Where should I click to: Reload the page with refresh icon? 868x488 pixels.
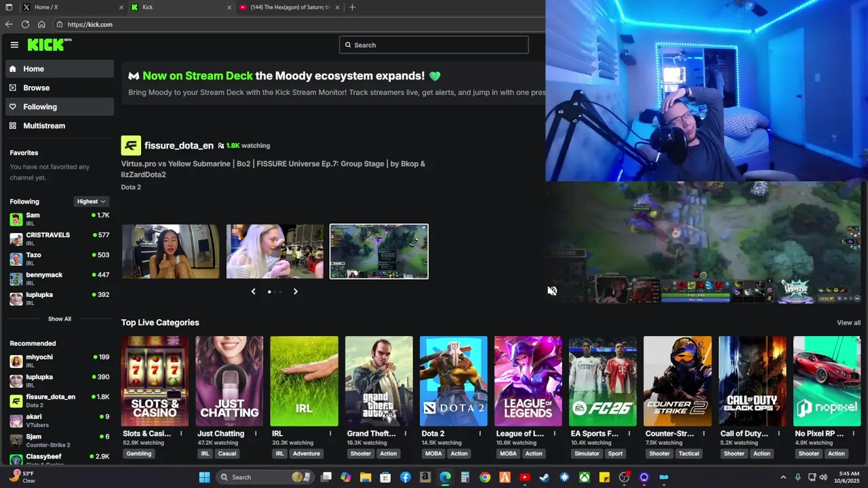tap(25, 24)
